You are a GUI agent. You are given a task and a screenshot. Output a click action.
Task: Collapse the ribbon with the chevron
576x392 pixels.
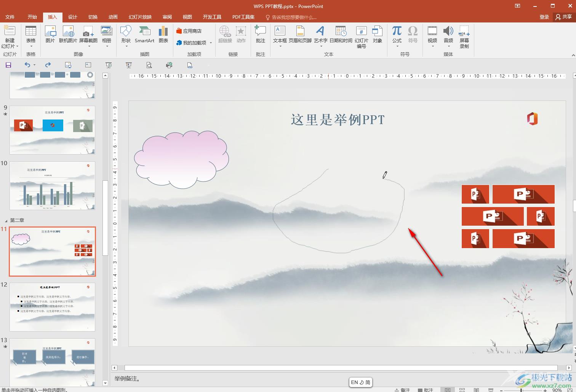(x=573, y=55)
